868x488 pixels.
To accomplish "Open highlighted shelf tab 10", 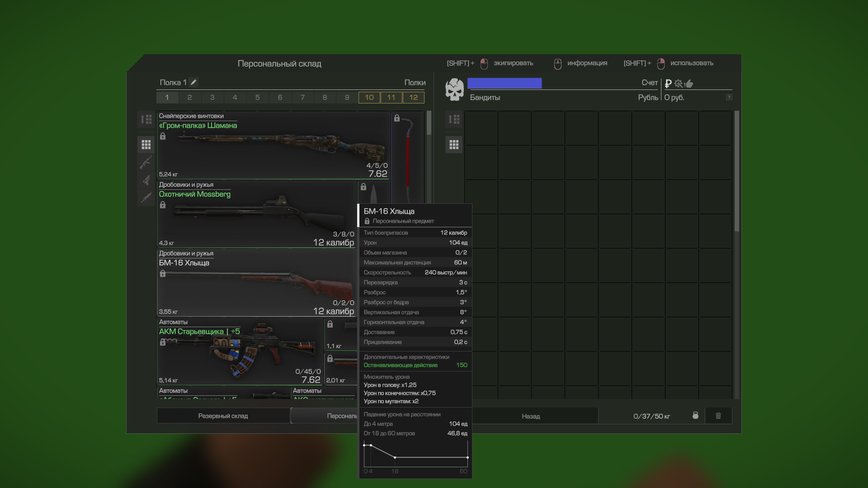I will click(369, 97).
